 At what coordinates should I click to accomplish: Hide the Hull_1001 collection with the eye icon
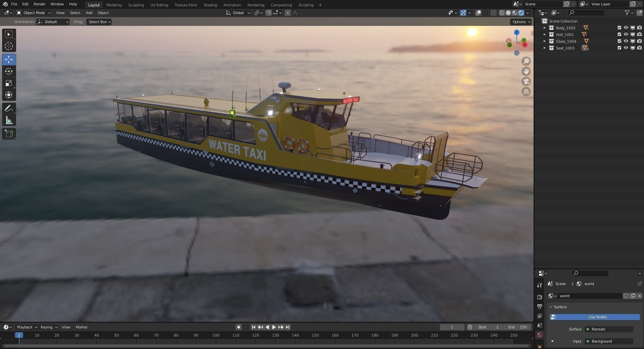[x=626, y=35]
